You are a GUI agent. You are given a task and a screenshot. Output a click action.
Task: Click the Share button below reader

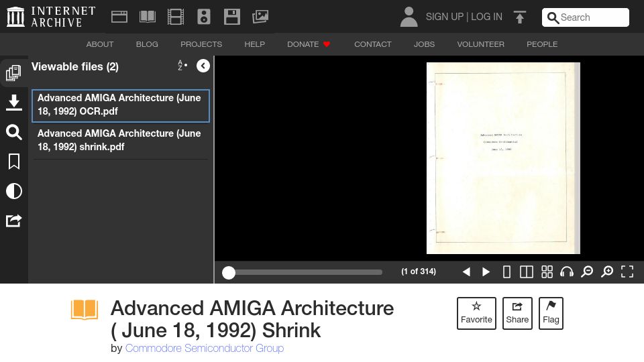(x=517, y=313)
